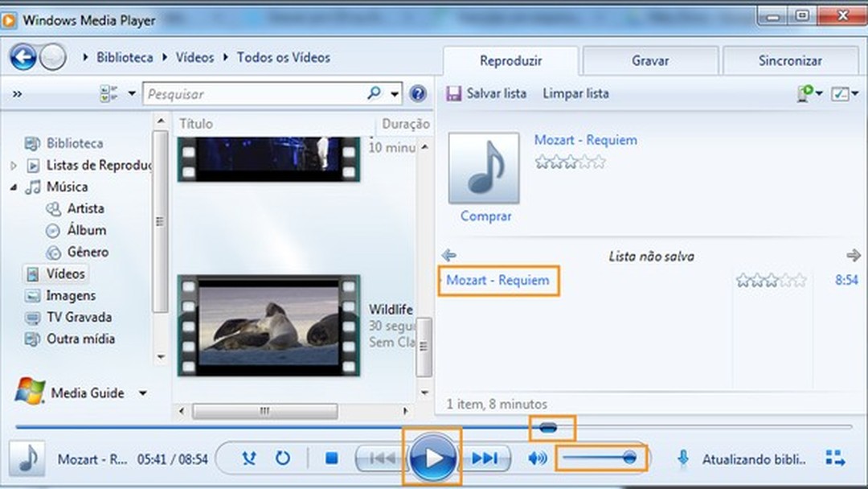Toggle Play on the Mozart track

[432, 457]
